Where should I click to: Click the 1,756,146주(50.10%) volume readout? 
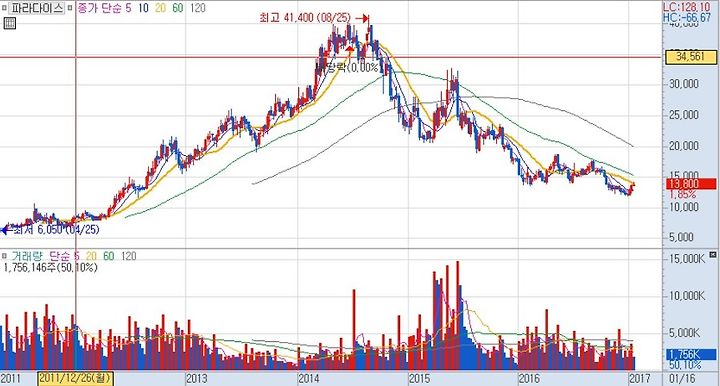coord(51,267)
